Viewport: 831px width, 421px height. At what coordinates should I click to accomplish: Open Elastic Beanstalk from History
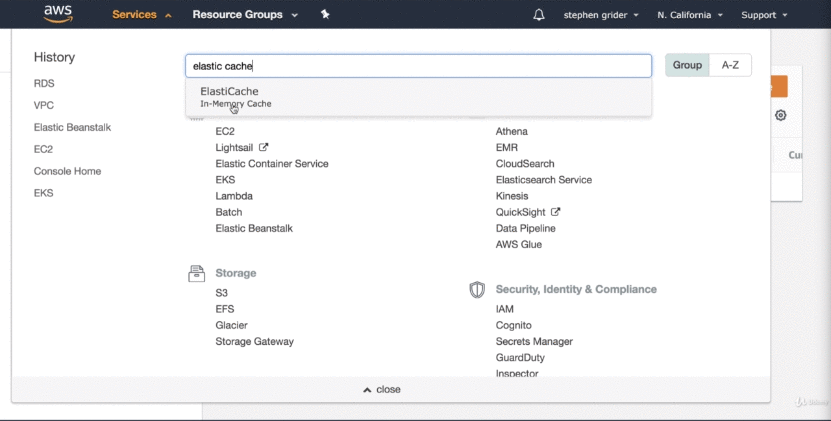(72, 127)
